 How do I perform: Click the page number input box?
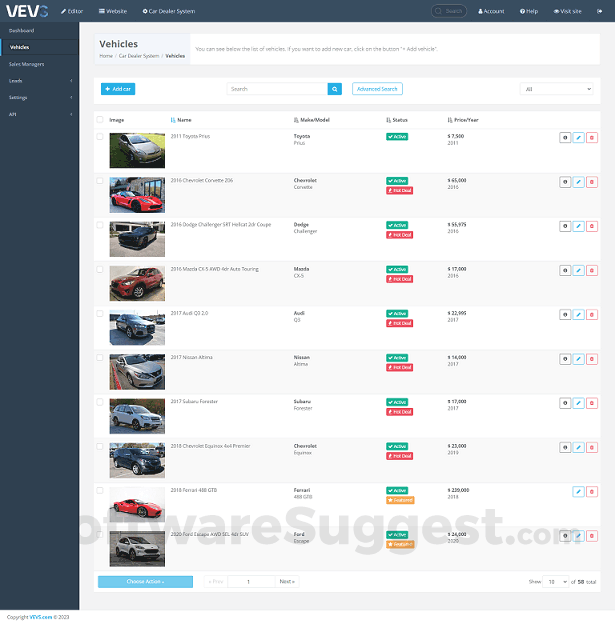coord(251,582)
